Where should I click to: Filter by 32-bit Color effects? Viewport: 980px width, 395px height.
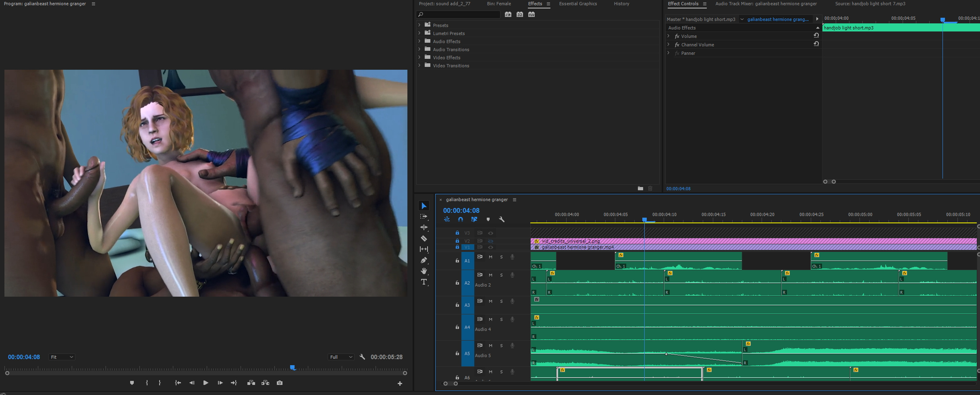click(520, 15)
